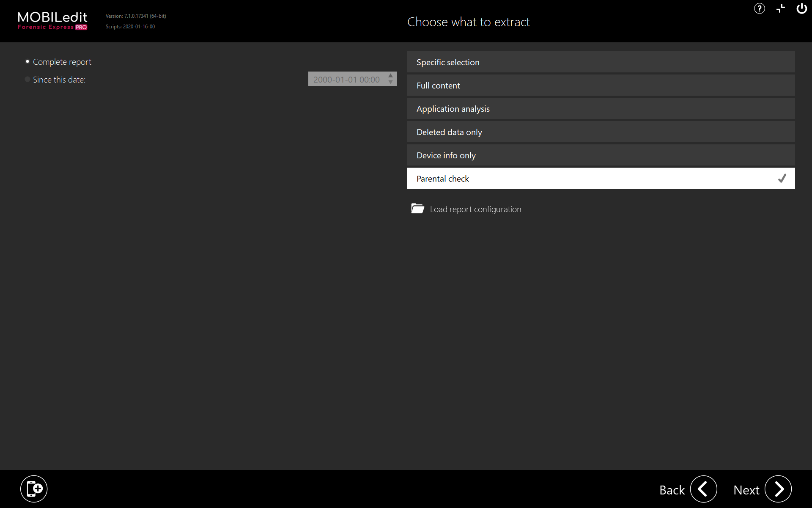Click the add device phone icon
812x508 pixels.
tap(34, 489)
